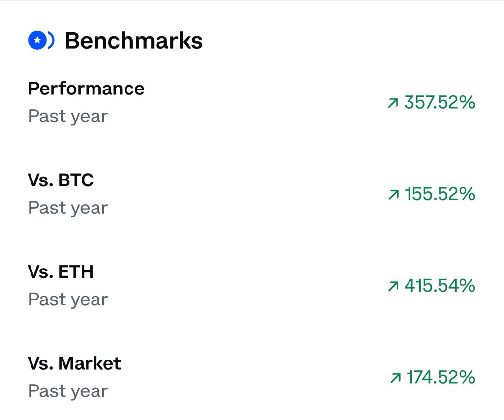Click the white star inside blue circle

pos(37,40)
